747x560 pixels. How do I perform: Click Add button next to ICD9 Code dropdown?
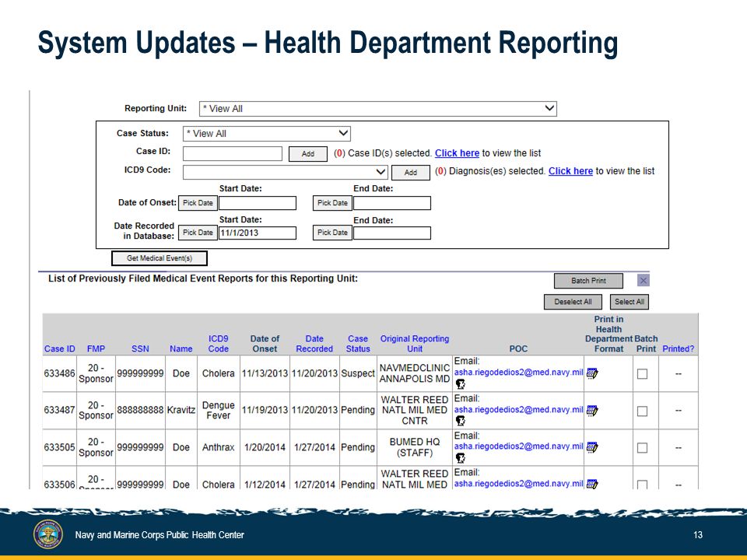411,173
